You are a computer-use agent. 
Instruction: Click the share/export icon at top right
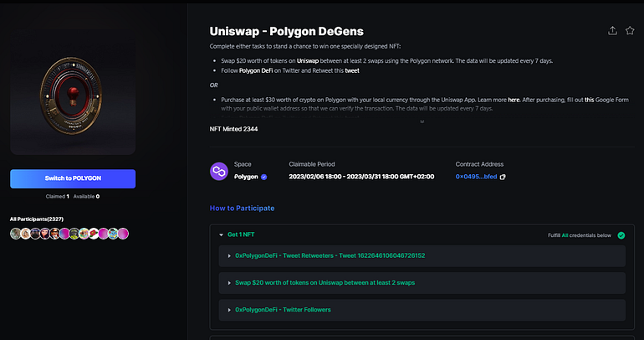point(612,31)
